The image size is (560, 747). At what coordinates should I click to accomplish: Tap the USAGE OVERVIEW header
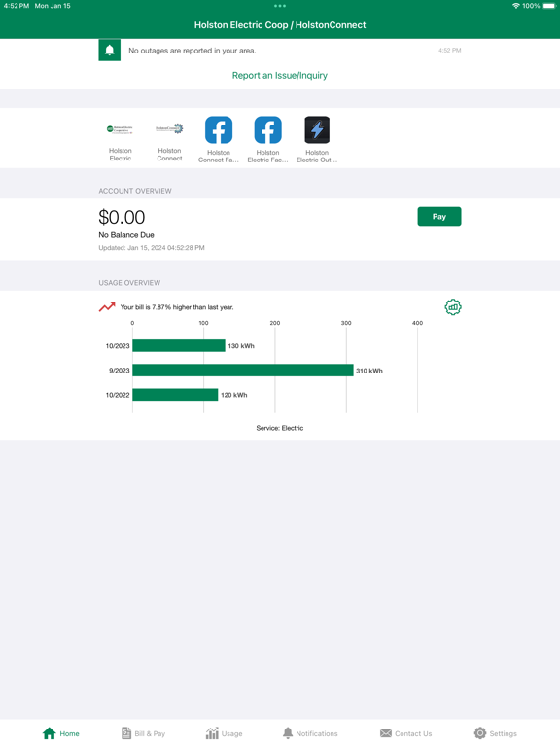pos(129,283)
